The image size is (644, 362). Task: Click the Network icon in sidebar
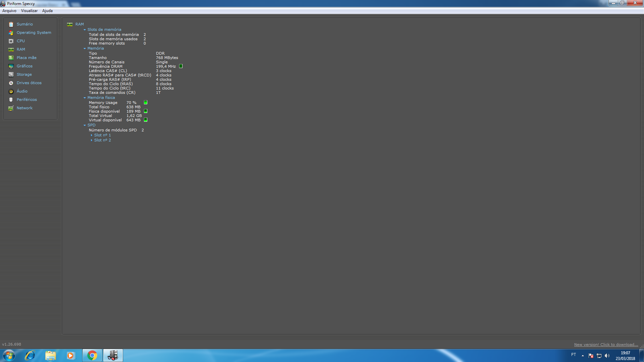pos(11,108)
